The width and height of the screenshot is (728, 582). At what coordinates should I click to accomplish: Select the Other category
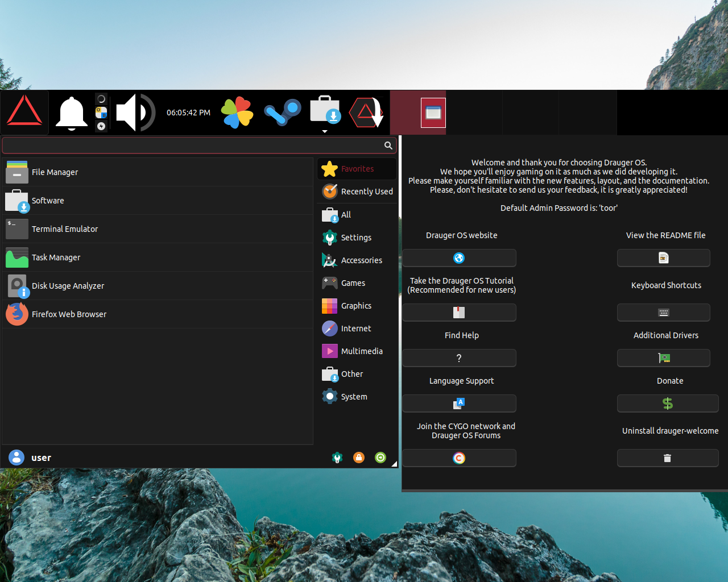point(357,374)
